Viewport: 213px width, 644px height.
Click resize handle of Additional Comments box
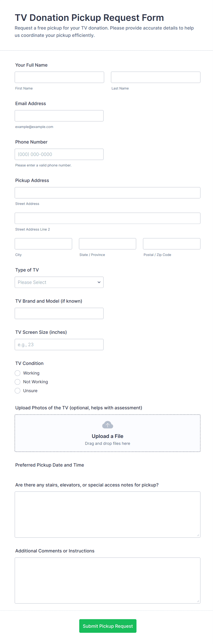pos(198,601)
